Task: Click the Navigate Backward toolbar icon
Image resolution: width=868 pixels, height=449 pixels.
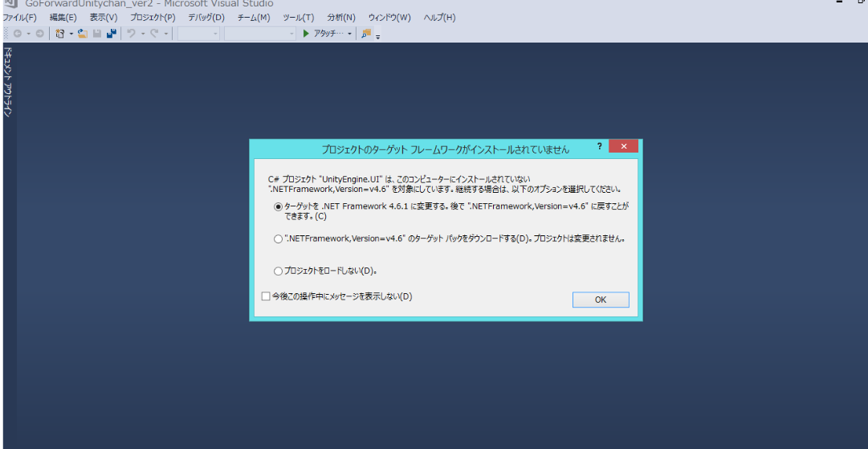Action: [17, 34]
